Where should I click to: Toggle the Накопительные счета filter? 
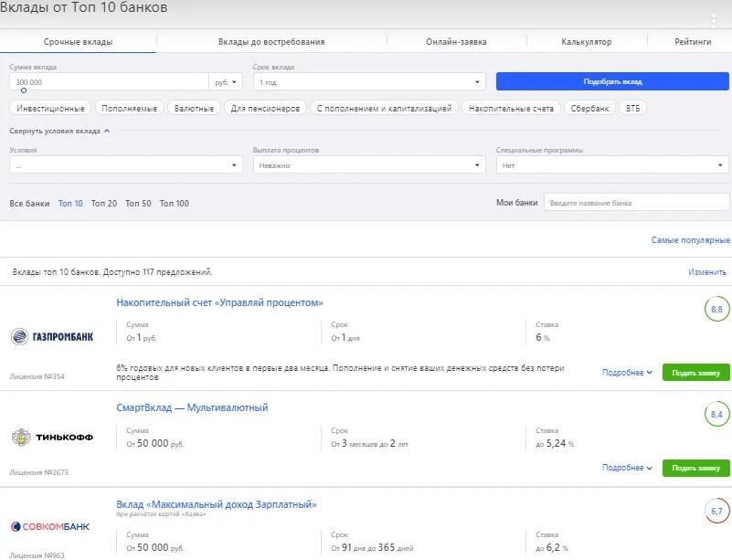(511, 108)
